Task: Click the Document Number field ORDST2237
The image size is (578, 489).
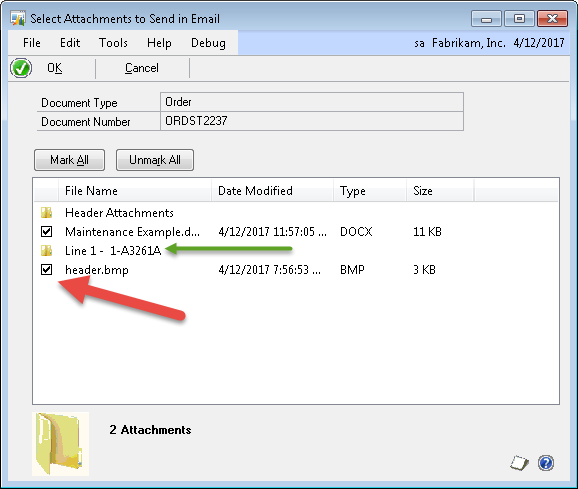Action: click(x=312, y=121)
